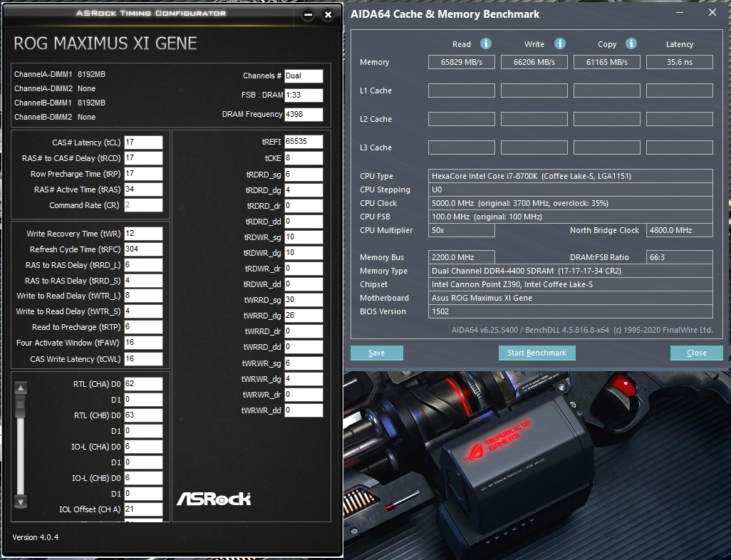Click the tRDWR_sg value field

tap(304, 237)
